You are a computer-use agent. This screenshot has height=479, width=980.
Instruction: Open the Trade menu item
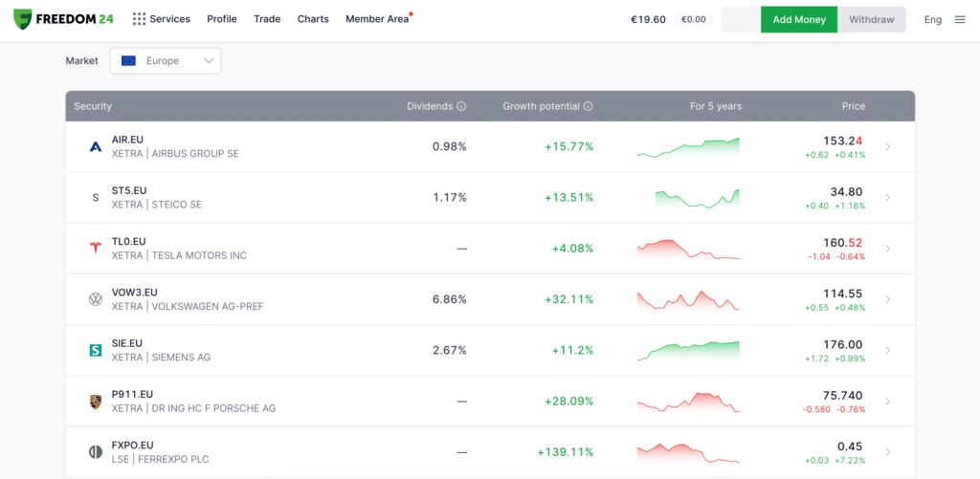(x=267, y=19)
